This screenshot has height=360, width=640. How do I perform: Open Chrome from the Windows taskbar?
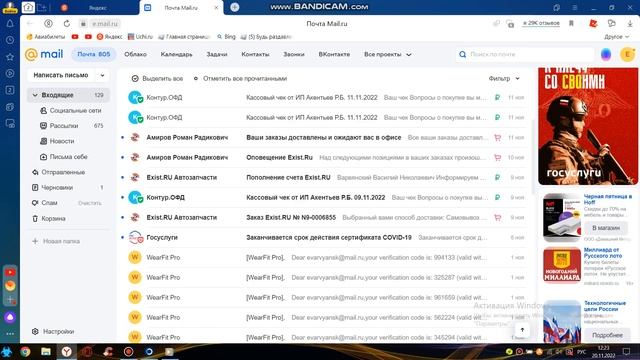click(25, 351)
